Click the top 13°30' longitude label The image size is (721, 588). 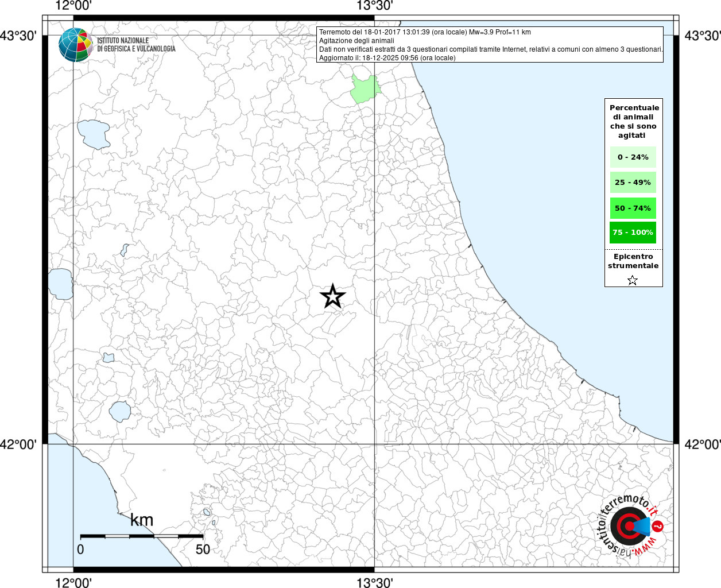tap(375, 6)
